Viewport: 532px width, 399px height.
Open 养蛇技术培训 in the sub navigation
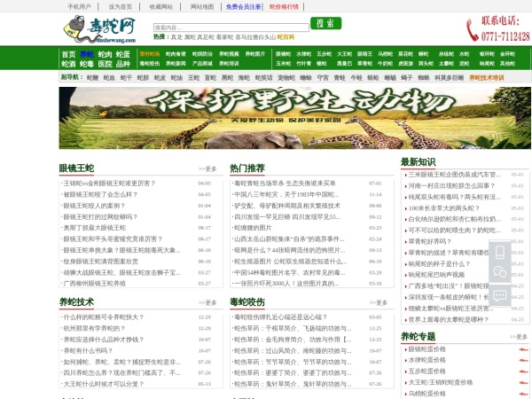tap(486, 78)
